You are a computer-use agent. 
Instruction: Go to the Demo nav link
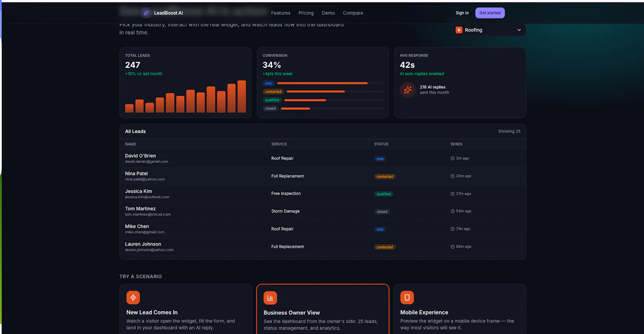pyautogui.click(x=328, y=13)
